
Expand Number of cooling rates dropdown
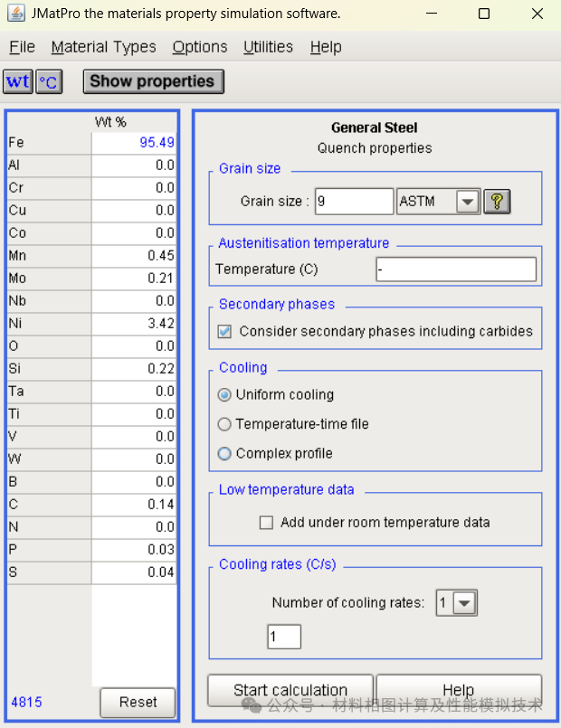coord(464,603)
